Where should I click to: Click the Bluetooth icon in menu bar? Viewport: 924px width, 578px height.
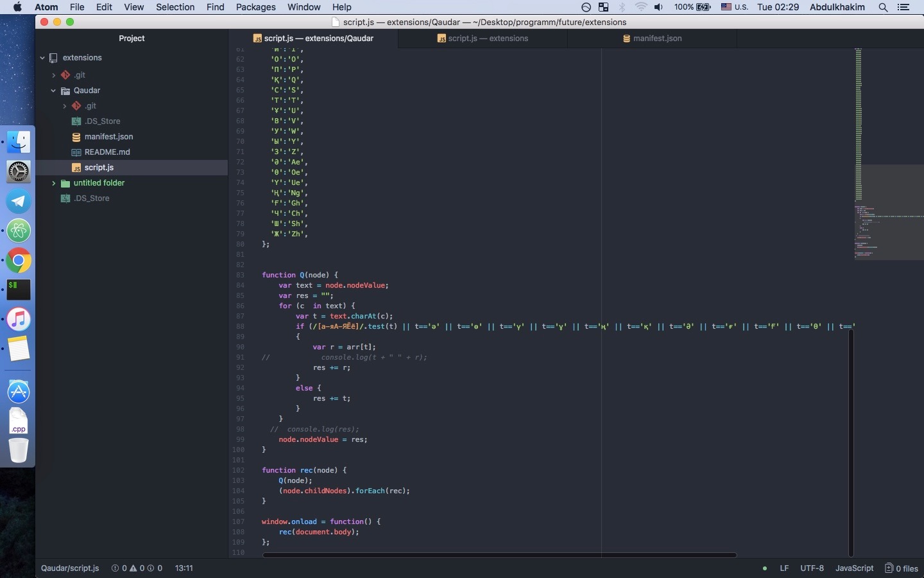tap(622, 7)
